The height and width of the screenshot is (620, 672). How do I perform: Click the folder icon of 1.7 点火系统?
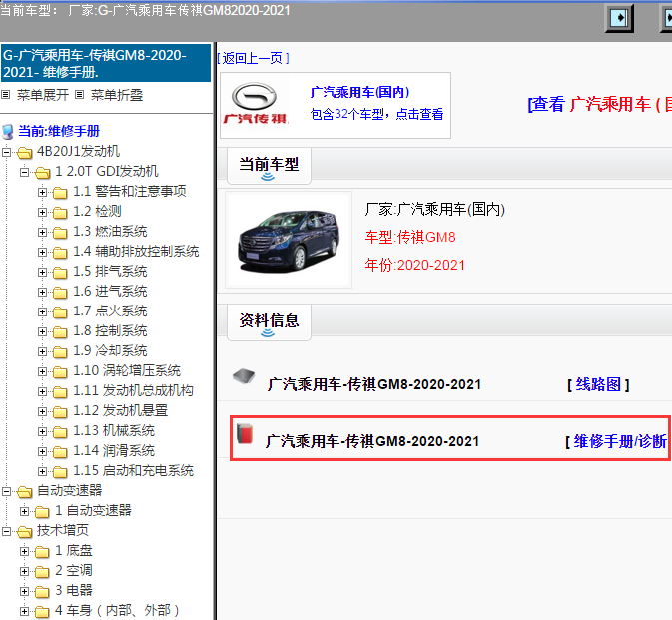click(x=60, y=311)
